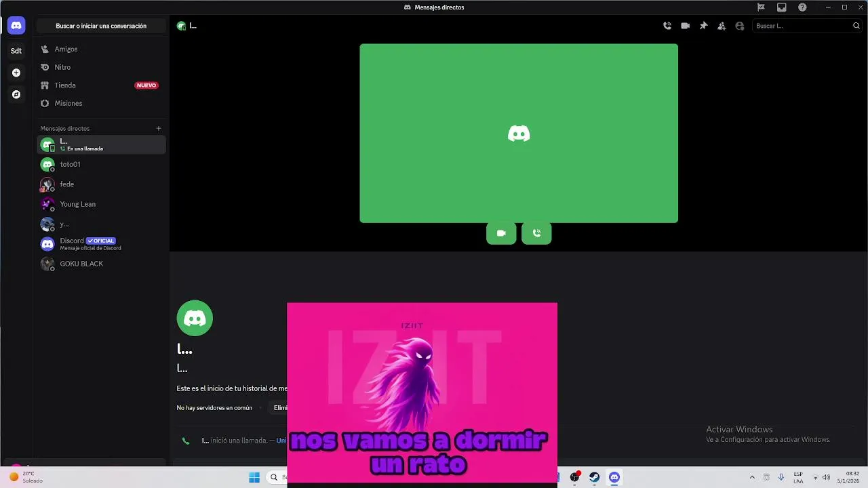This screenshot has width=868, height=488.
Task: Open OBS Studio from taskbar
Action: pyautogui.click(x=575, y=477)
